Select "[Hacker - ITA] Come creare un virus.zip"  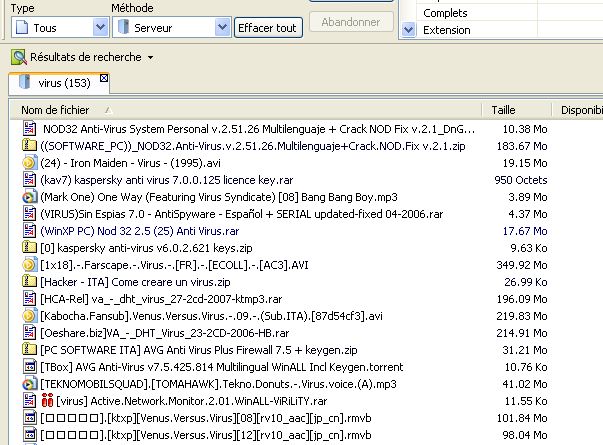[135, 282]
